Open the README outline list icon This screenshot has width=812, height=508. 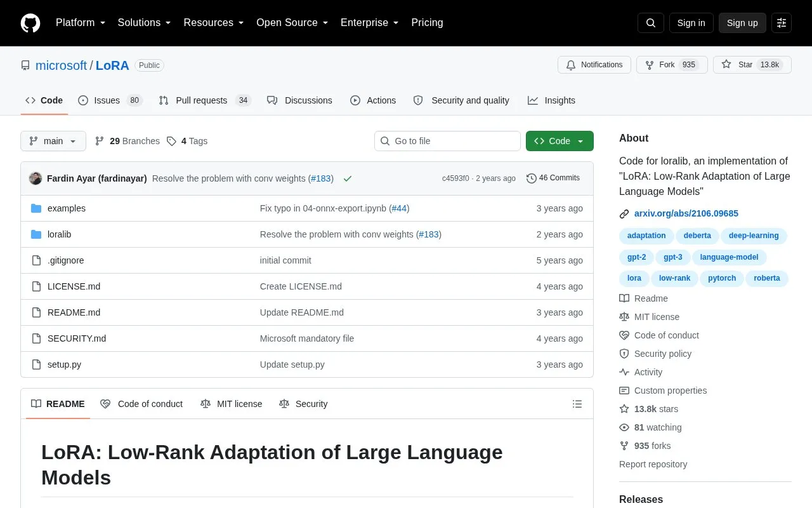577,404
